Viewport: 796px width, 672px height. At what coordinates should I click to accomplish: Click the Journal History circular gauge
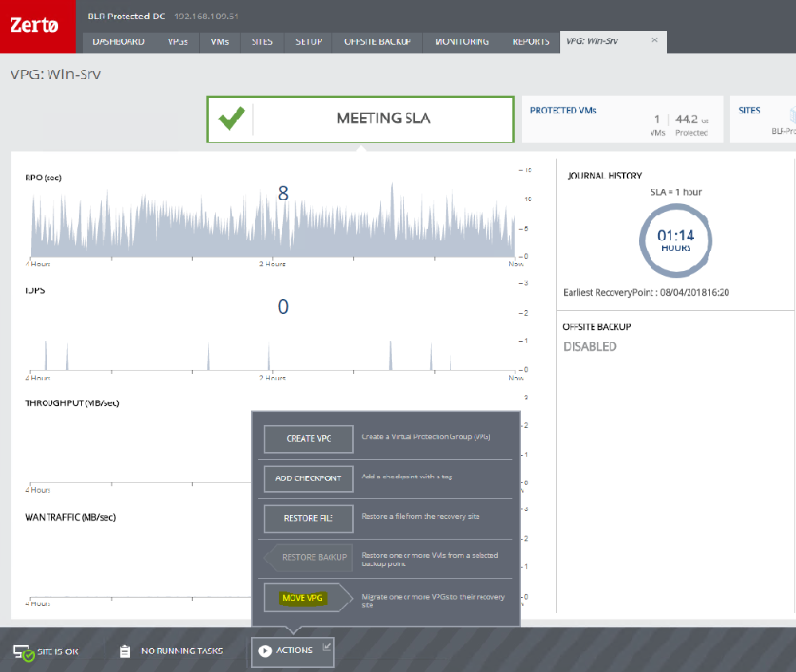pyautogui.click(x=675, y=240)
